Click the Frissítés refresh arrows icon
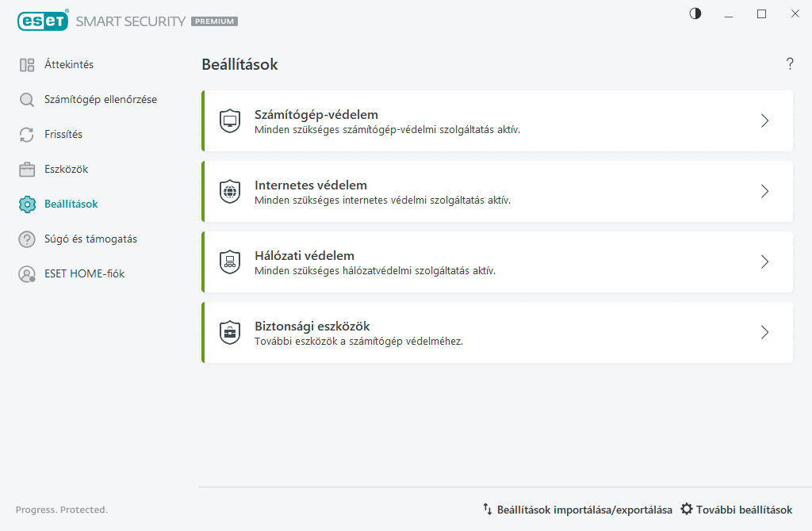Screen dimensions: 812x531 (27, 135)
